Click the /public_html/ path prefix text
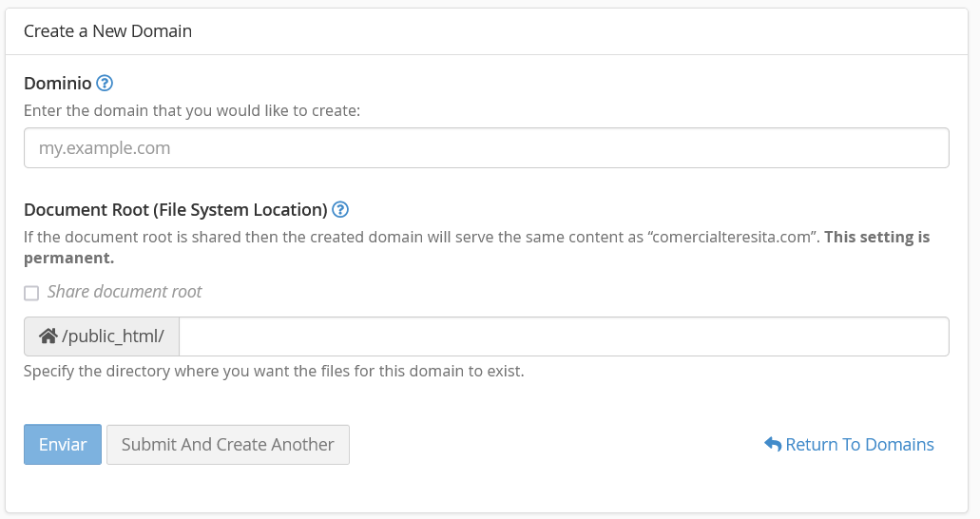Image resolution: width=980 pixels, height=519 pixels. pos(113,336)
